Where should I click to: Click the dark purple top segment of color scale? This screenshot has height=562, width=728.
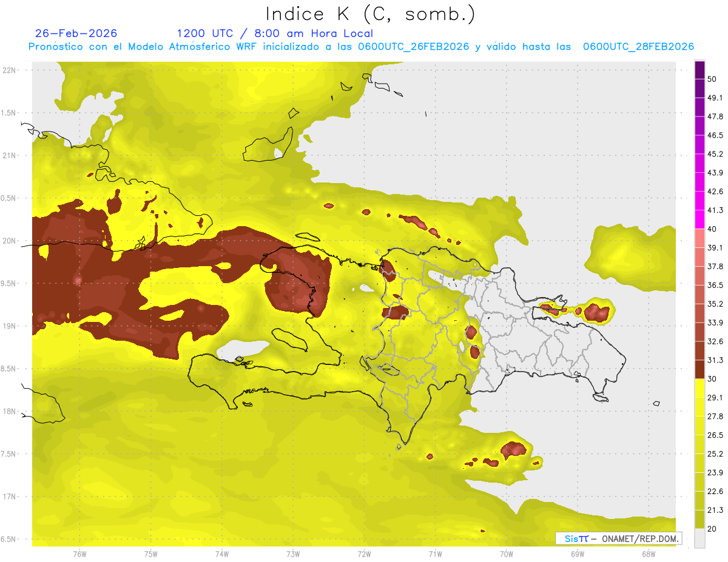click(700, 70)
